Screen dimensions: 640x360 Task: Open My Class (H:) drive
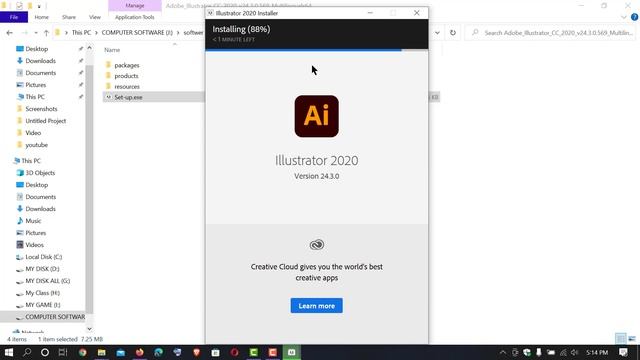[42, 293]
